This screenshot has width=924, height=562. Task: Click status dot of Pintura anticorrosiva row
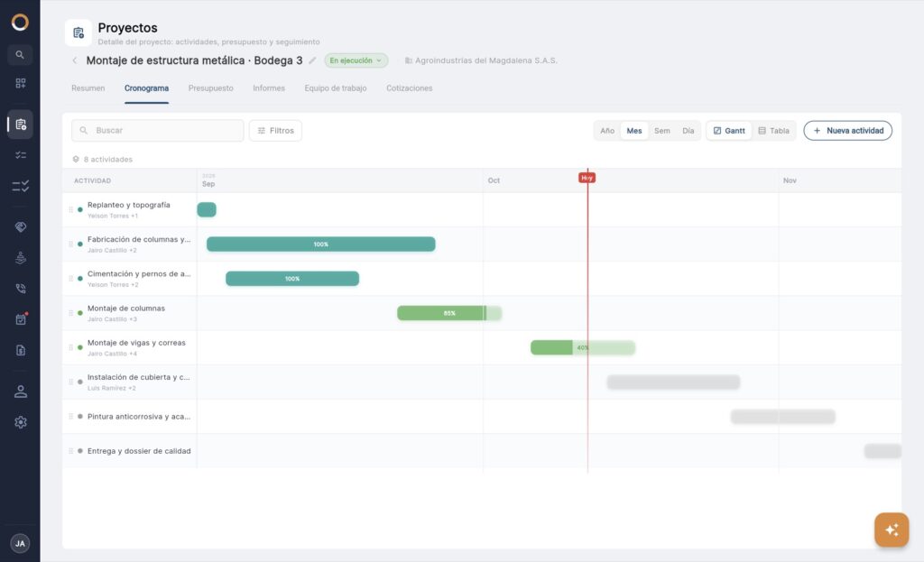click(x=80, y=417)
